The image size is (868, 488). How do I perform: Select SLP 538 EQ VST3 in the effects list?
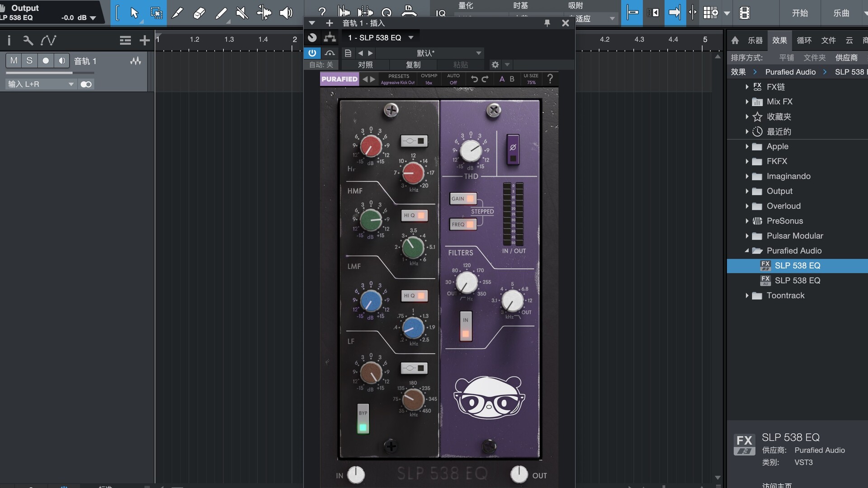[797, 266]
